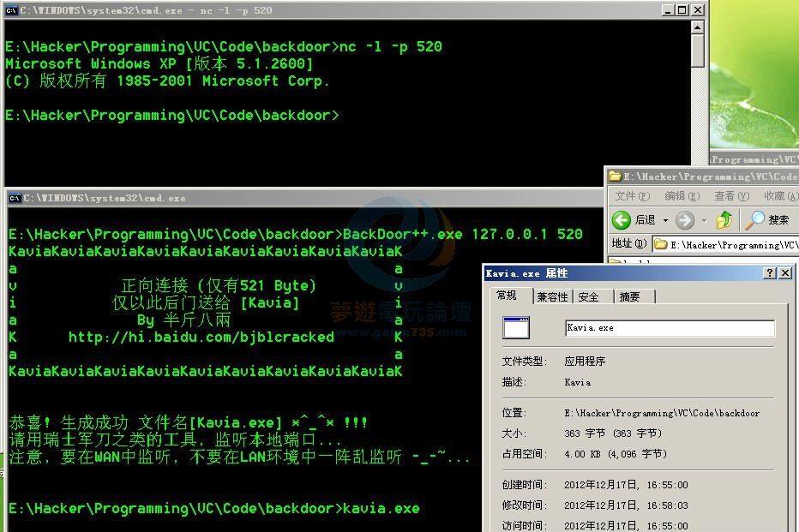Open 收藏(A) menu in Explorer

(x=781, y=196)
